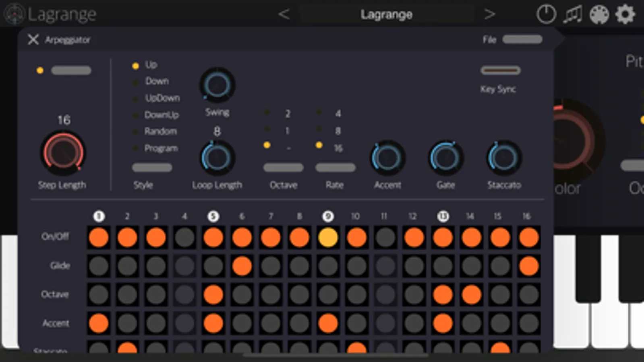Image resolution: width=644 pixels, height=362 pixels.
Task: Click the power dial icon in header
Action: 546,14
